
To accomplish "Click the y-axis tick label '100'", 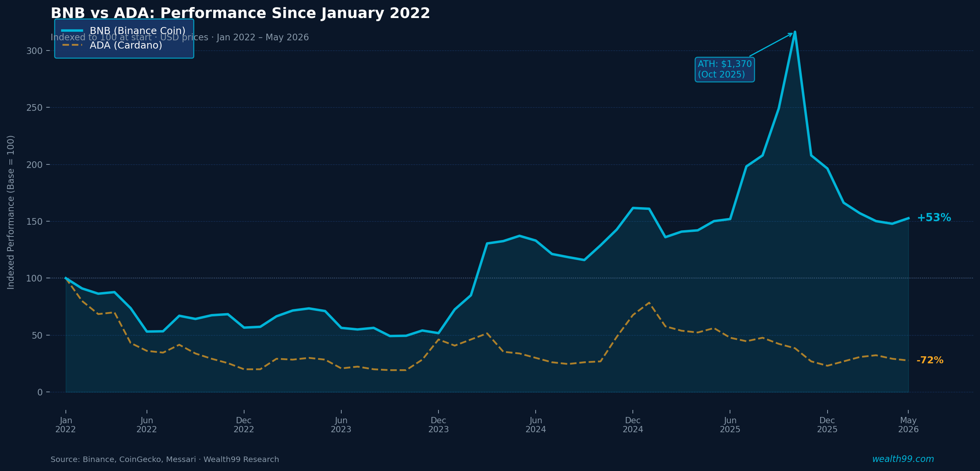I will pyautogui.click(x=34, y=278).
